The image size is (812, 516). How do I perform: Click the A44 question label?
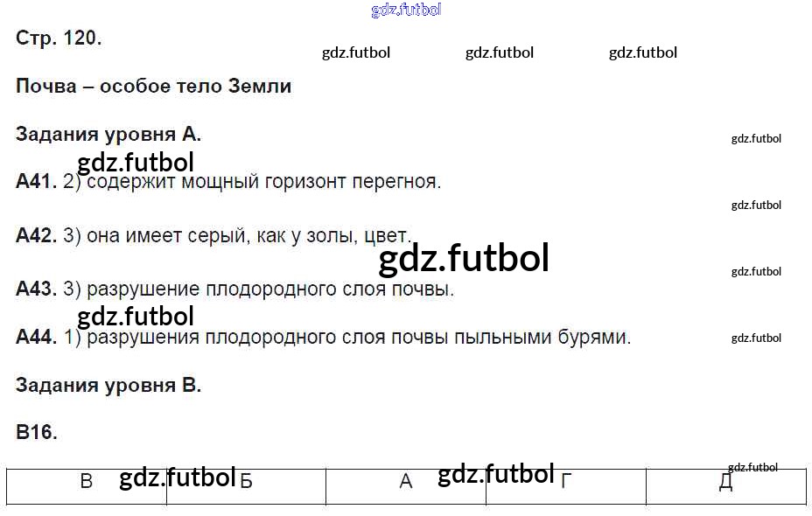click(37, 338)
